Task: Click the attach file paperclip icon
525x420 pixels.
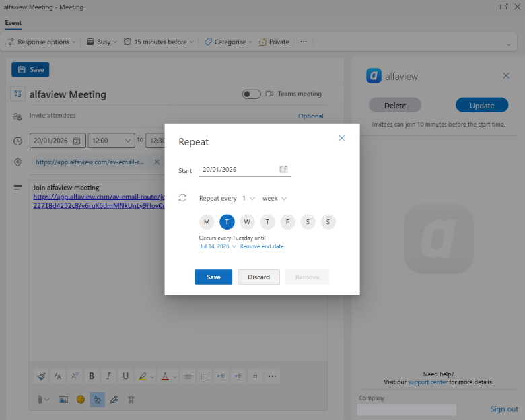Action: 40,400
